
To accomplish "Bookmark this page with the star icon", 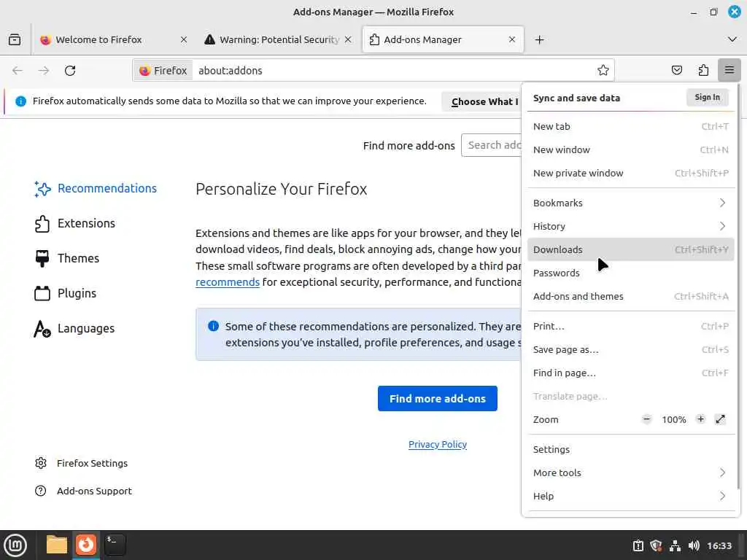I will [603, 71].
